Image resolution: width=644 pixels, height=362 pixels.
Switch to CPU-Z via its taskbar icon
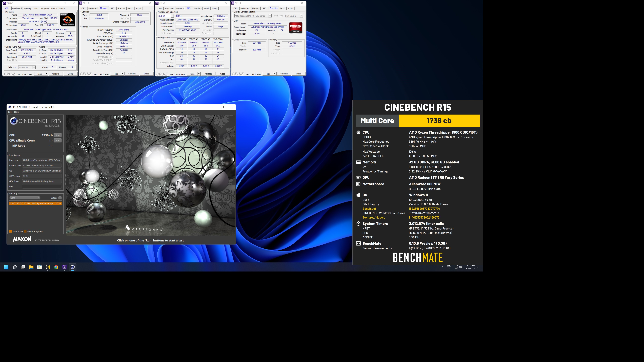coord(64,267)
